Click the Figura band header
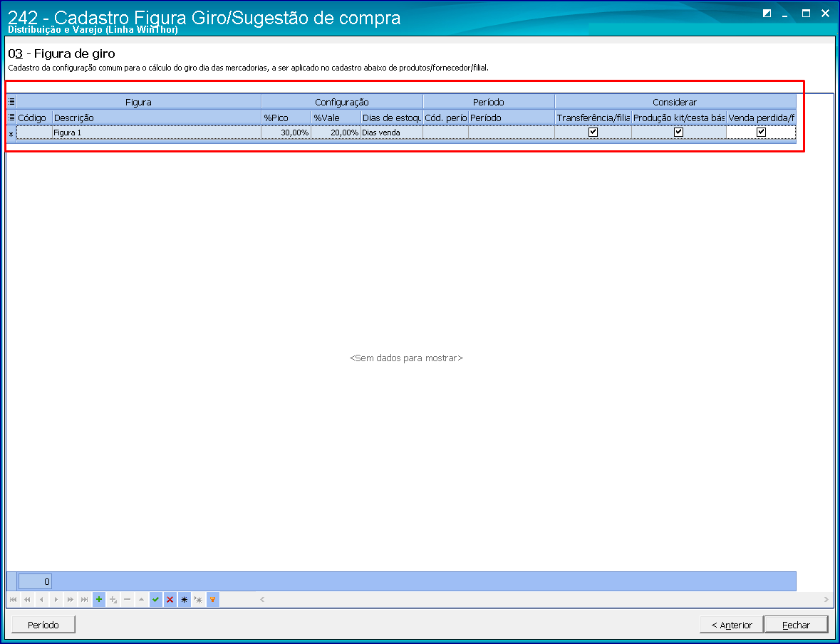The height and width of the screenshot is (644, 840). pyautogui.click(x=139, y=102)
